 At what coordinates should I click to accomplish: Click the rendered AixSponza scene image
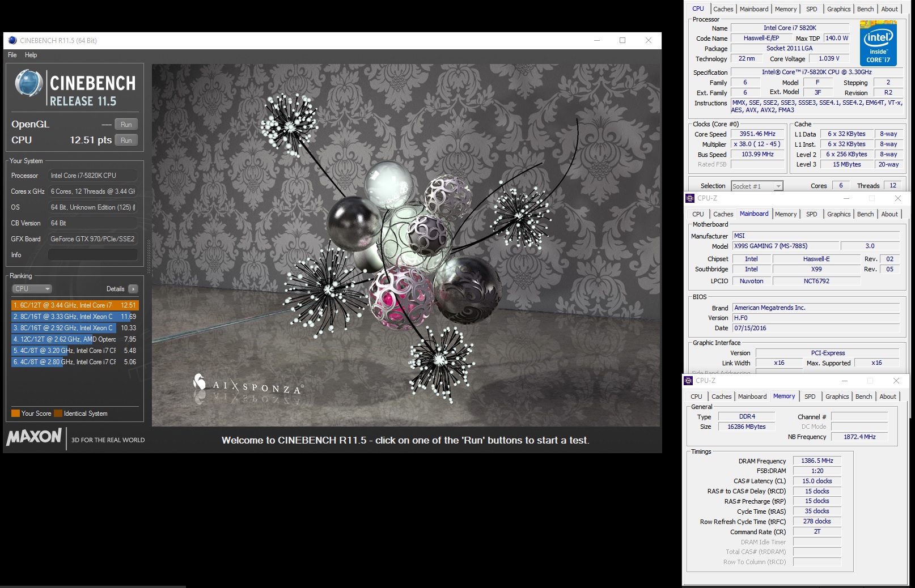406,245
